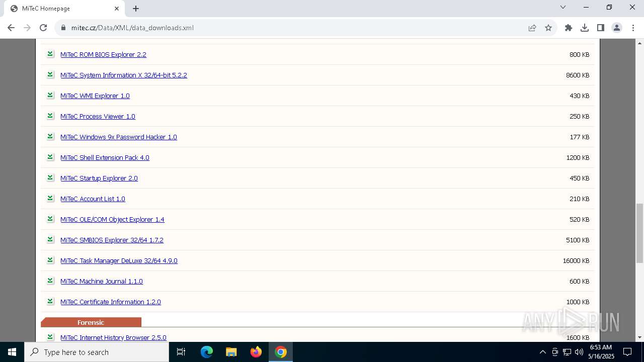Open MiTeC Account List 1.0 link

pyautogui.click(x=93, y=199)
